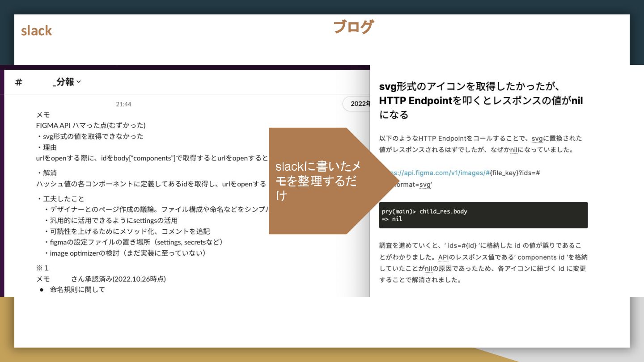644x362 pixels.
Task: Click the '※１' note marker in Slack
Action: coord(42,268)
